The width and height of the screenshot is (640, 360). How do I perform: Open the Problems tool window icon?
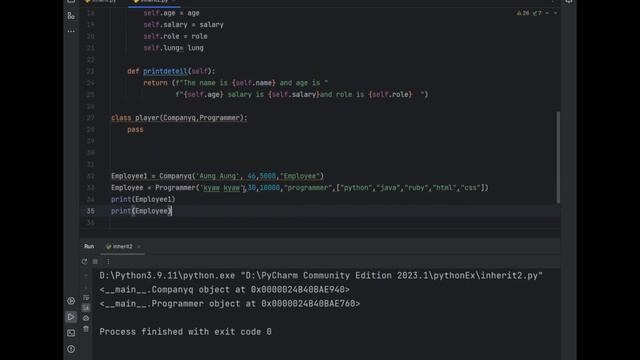[x=71, y=349]
